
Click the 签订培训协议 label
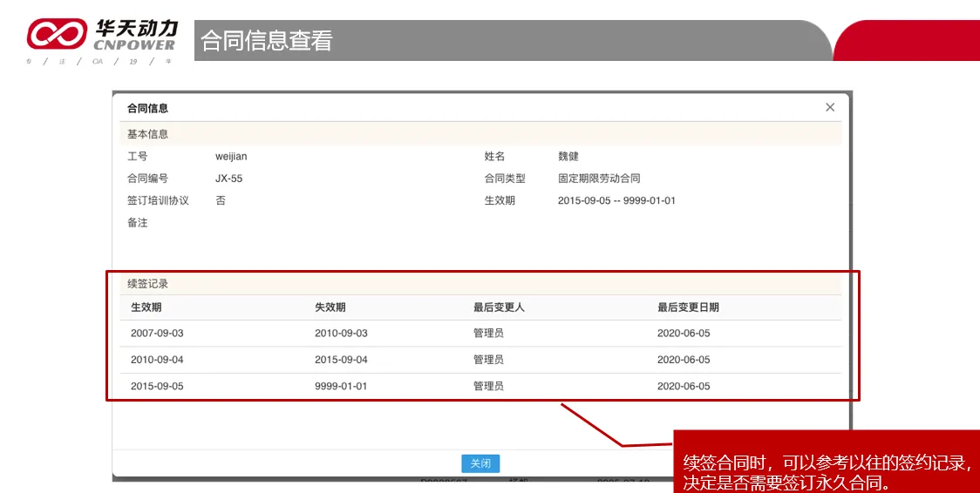pyautogui.click(x=158, y=200)
